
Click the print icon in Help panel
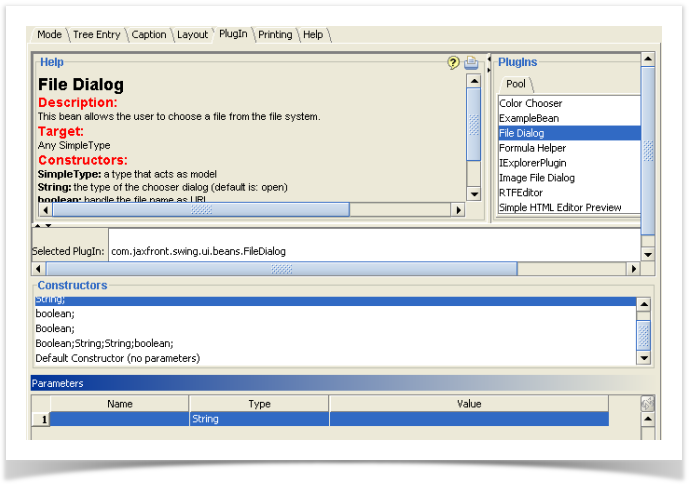(x=471, y=63)
